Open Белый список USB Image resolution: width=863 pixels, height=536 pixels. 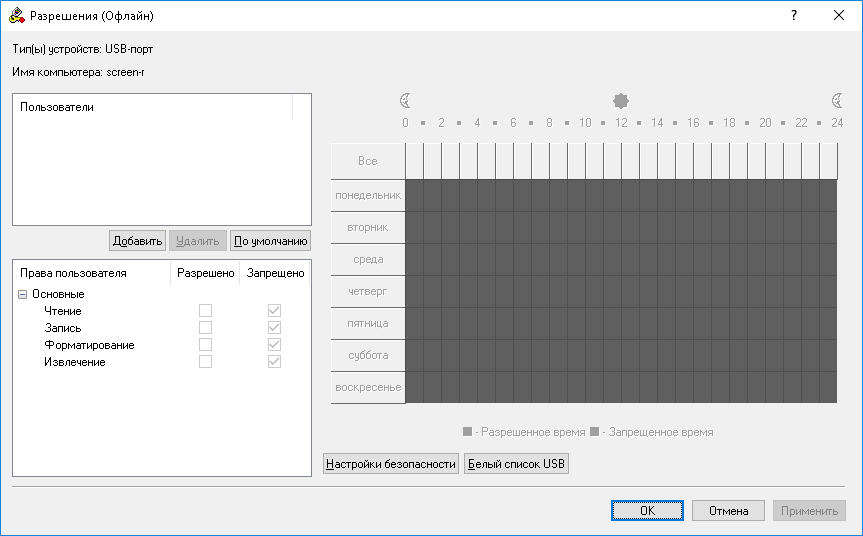point(516,464)
